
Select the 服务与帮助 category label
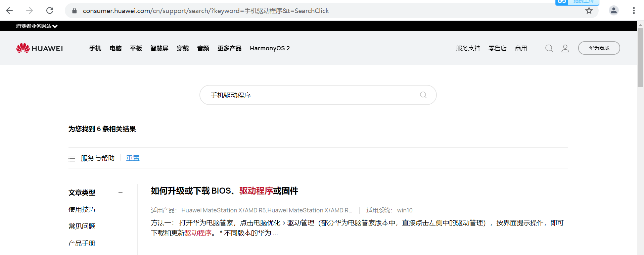(98, 158)
